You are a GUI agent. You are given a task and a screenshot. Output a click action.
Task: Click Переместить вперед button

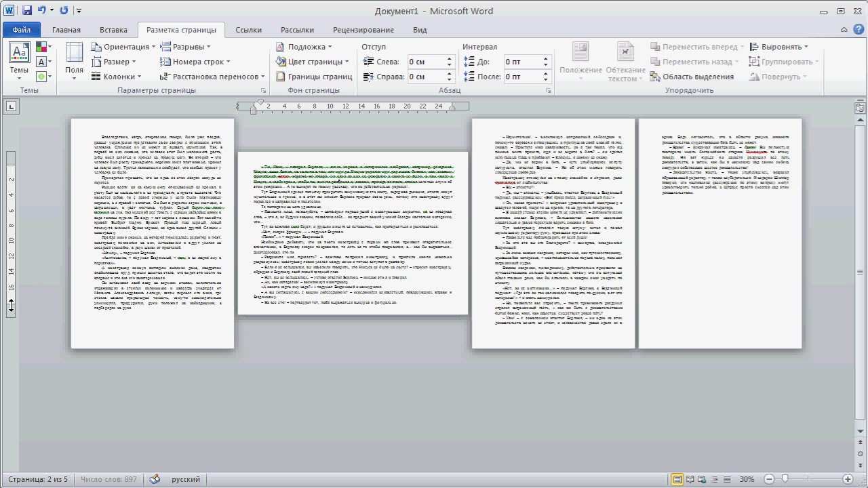tap(697, 47)
